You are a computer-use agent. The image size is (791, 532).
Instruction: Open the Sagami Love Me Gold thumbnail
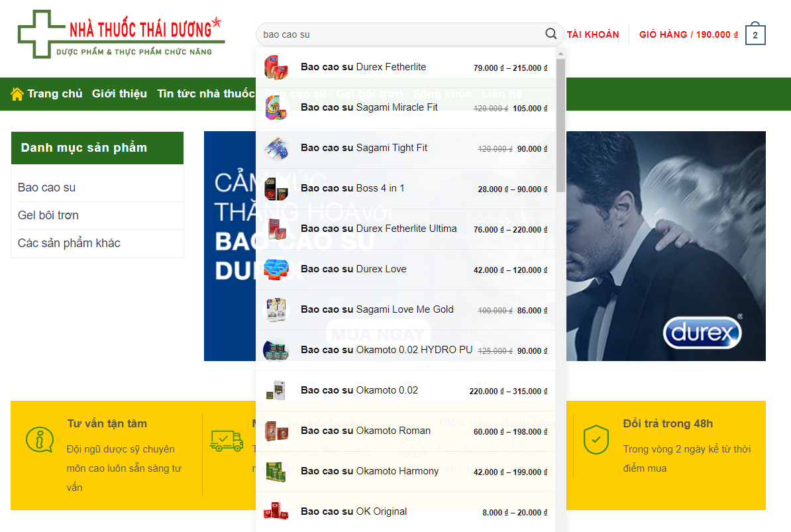(276, 309)
